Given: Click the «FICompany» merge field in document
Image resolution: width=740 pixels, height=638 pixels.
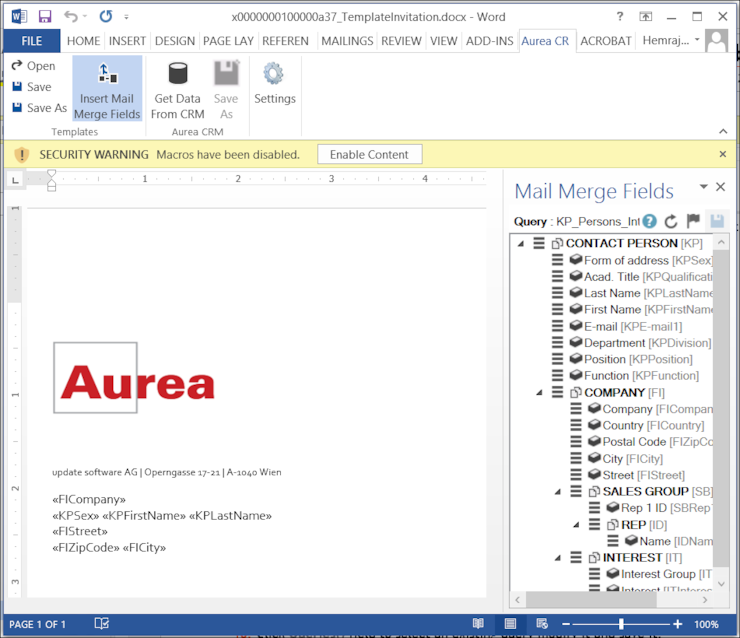Looking at the screenshot, I should [89, 499].
